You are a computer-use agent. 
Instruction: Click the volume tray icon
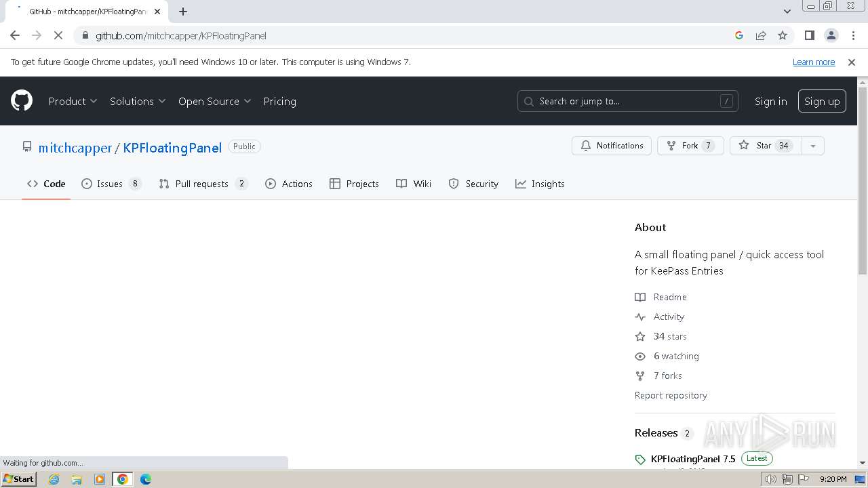click(x=771, y=479)
